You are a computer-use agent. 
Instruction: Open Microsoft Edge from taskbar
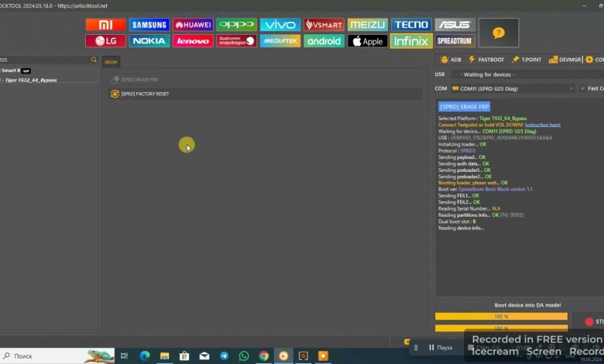(145, 356)
